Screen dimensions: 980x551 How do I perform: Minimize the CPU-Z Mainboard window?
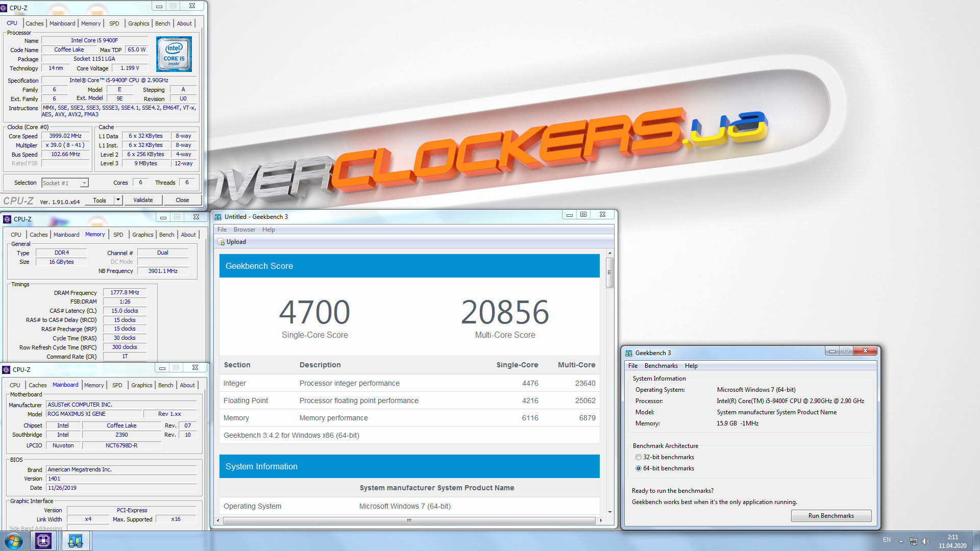pos(162,368)
